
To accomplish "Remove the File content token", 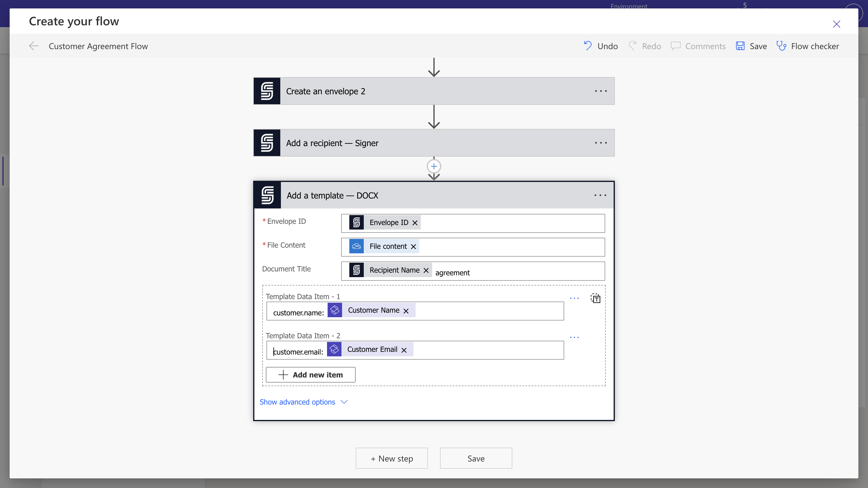I will click(x=414, y=246).
